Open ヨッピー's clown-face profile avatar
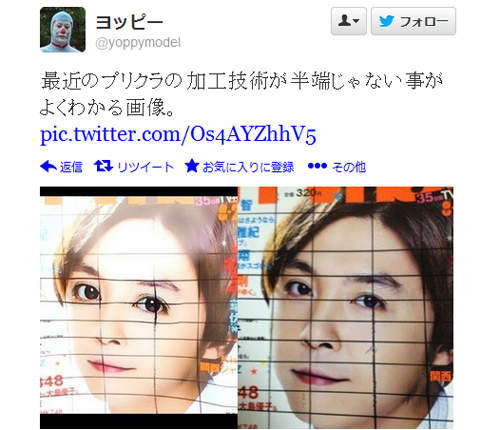500x430 pixels. tap(63, 30)
